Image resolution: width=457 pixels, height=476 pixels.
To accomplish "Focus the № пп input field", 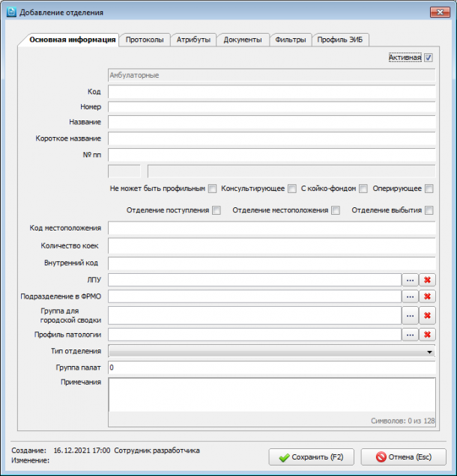I will point(272,155).
